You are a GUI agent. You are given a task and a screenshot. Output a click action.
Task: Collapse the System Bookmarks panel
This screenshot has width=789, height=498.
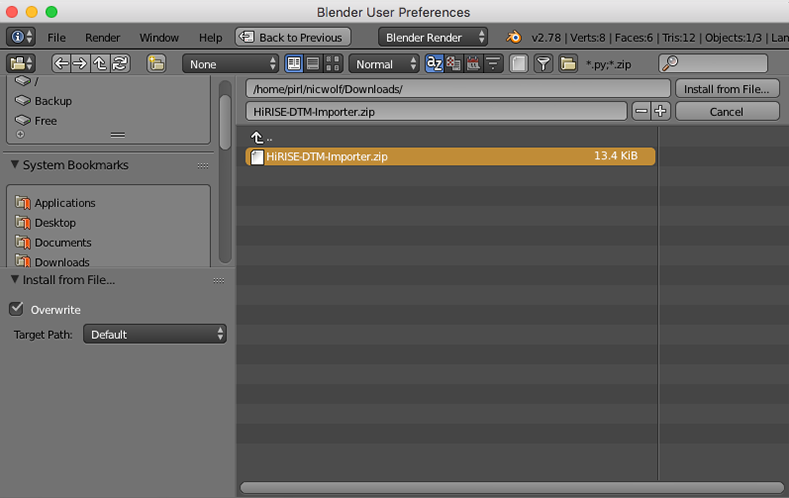point(15,165)
